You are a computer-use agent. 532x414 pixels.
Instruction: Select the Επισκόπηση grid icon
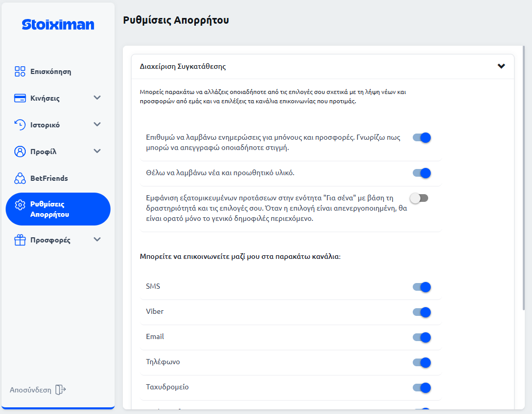[x=21, y=71]
